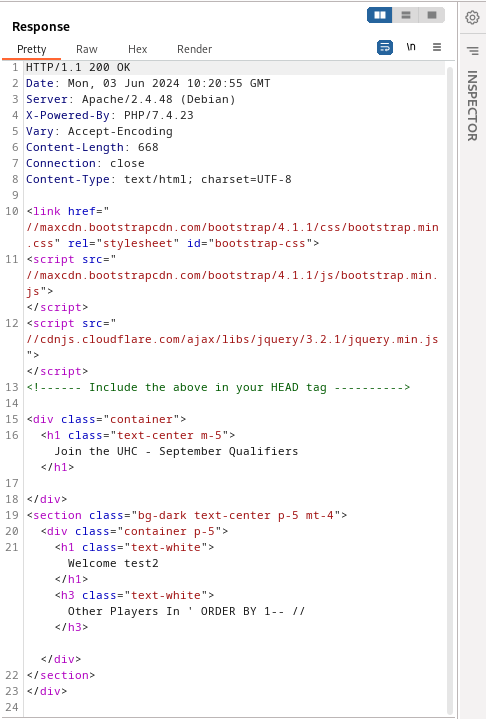Toggle the word wrap icon
Image resolution: width=486 pixels, height=719 pixels.
click(x=385, y=47)
